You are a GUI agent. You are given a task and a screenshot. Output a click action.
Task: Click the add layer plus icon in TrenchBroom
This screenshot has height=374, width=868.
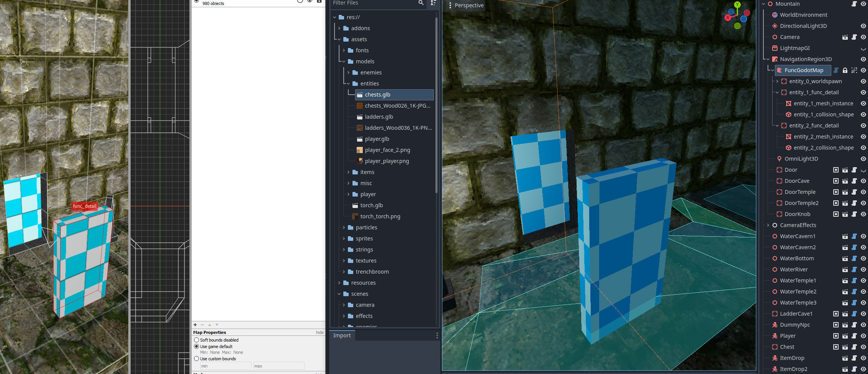click(195, 325)
